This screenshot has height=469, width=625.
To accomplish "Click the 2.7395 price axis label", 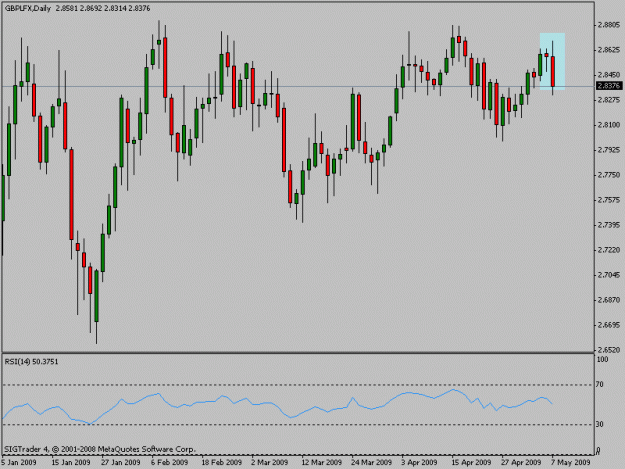I will point(609,225).
